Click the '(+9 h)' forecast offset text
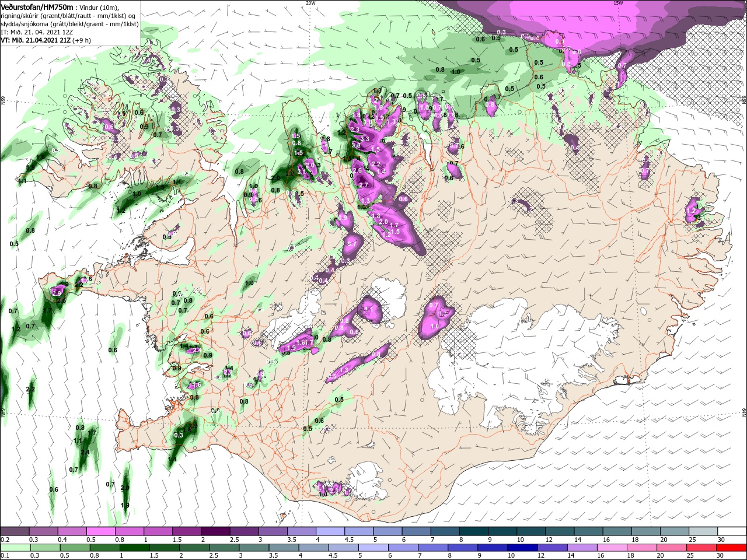 [82, 40]
